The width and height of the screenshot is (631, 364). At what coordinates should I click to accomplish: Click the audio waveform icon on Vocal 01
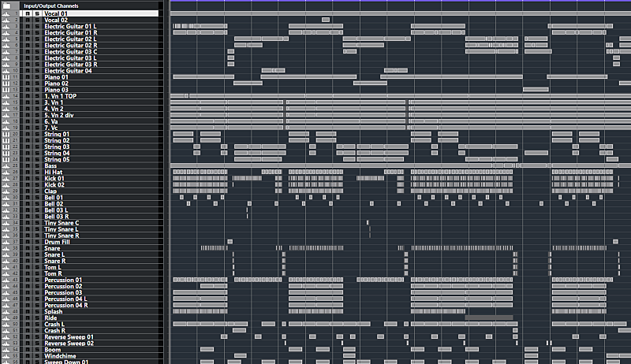7,13
